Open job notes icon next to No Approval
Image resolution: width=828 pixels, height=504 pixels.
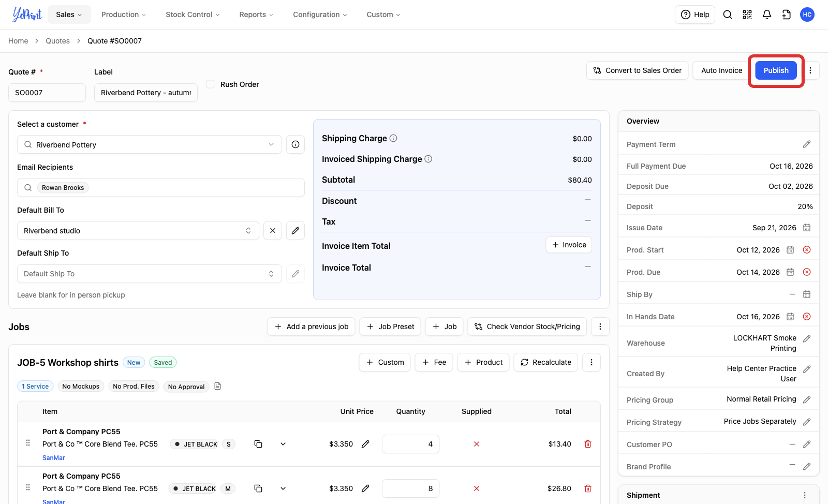(218, 386)
